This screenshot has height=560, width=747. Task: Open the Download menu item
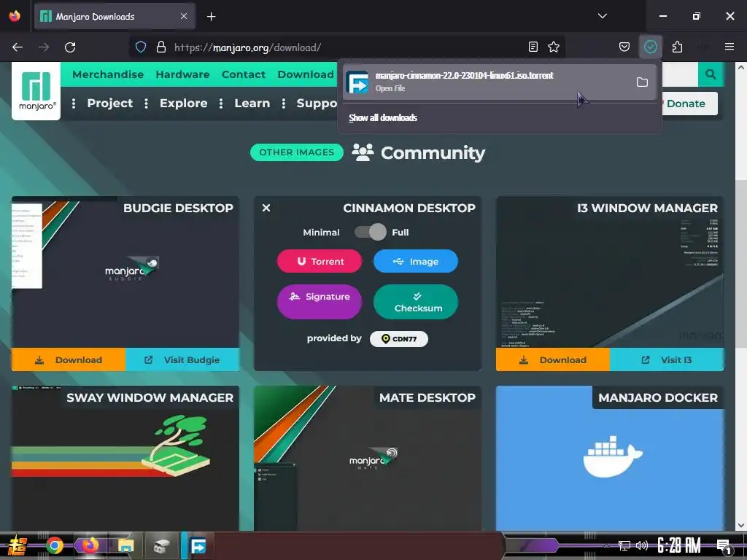coord(306,74)
